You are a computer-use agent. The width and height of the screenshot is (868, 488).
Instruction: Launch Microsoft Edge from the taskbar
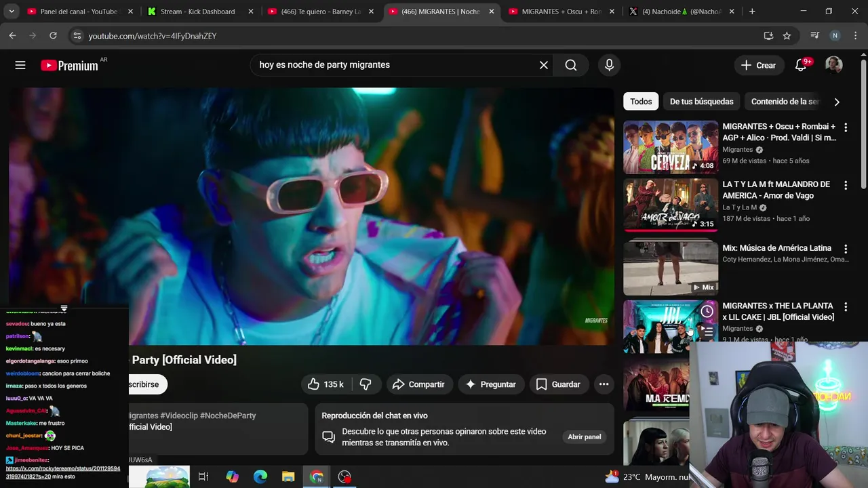[260, 476]
